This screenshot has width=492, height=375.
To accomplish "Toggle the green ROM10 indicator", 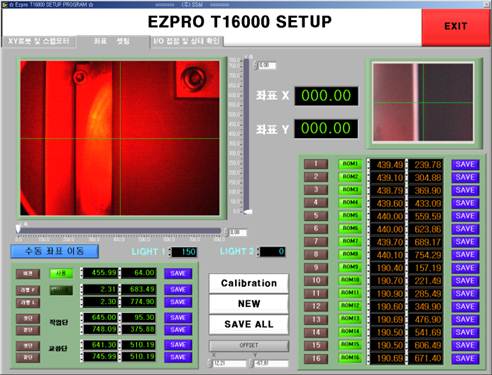I will pyautogui.click(x=350, y=280).
